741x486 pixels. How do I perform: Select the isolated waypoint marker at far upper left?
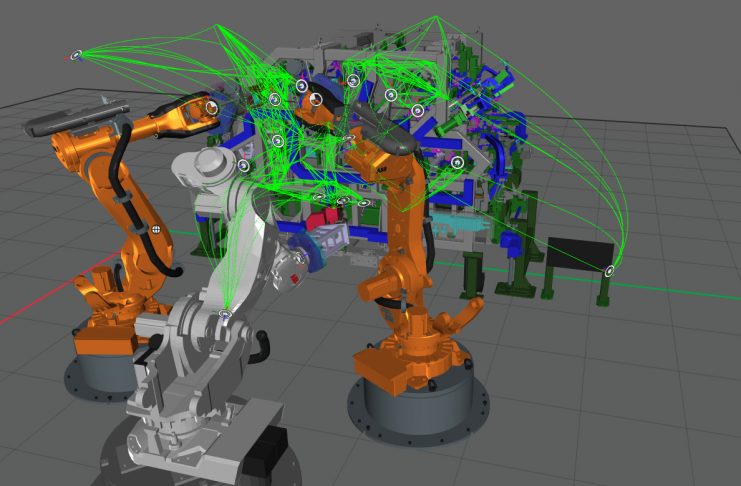pos(76,55)
